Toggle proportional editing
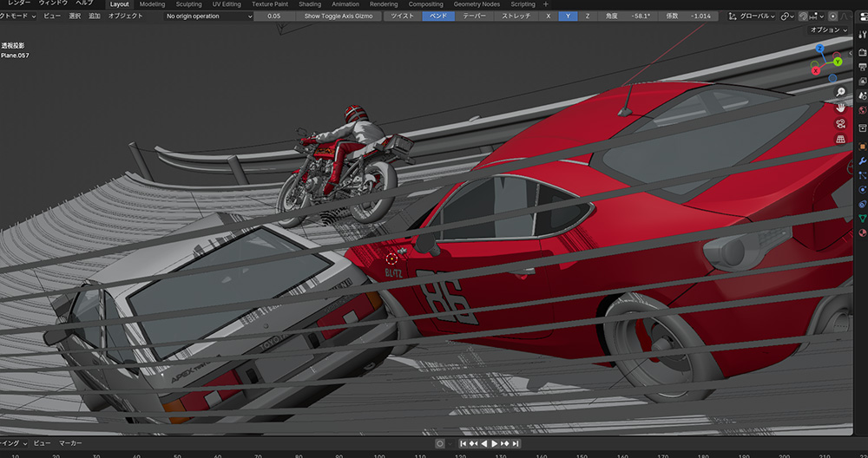This screenshot has height=458, width=868. click(x=832, y=16)
